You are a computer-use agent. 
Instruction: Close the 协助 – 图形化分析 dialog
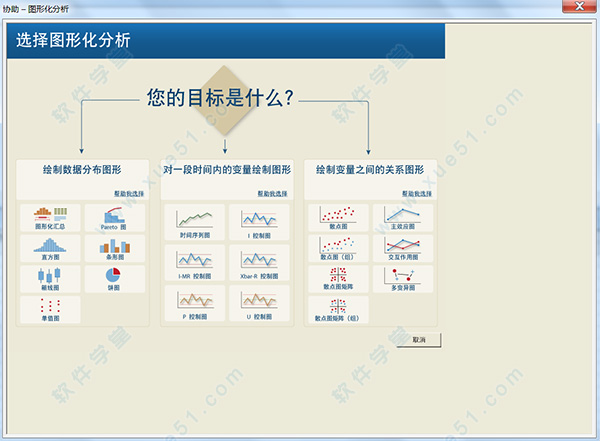tap(579, 6)
